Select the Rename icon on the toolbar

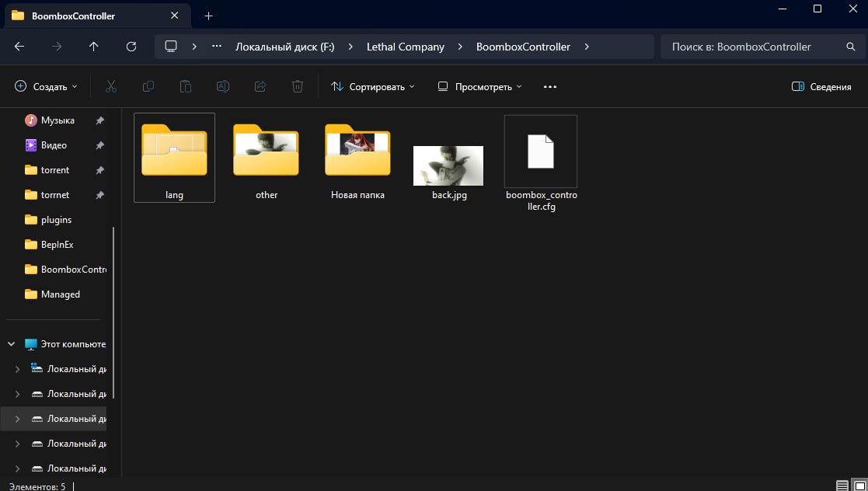coord(223,86)
